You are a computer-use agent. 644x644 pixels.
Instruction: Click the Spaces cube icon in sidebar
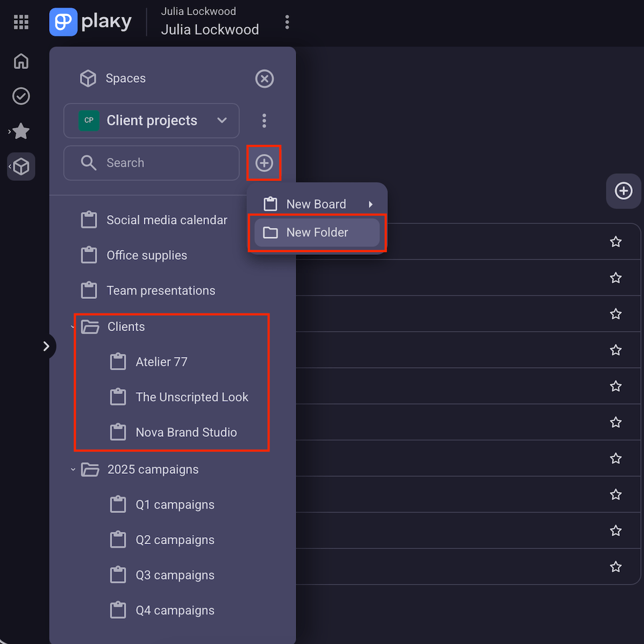click(21, 166)
